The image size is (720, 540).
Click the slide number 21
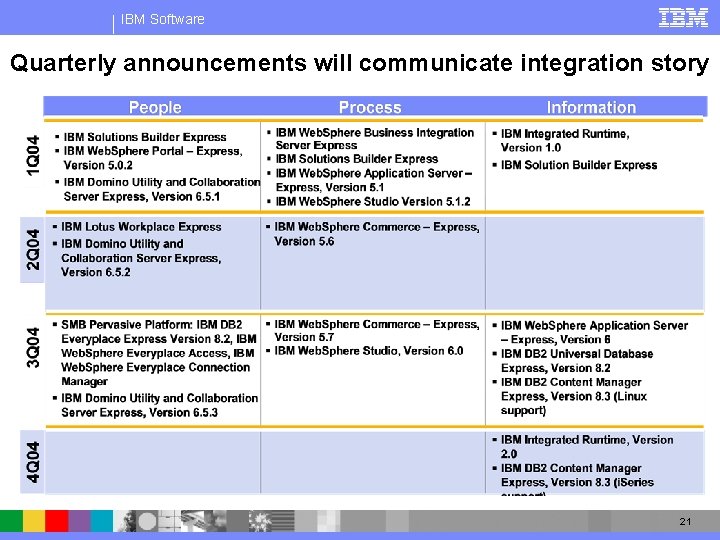[x=685, y=521]
